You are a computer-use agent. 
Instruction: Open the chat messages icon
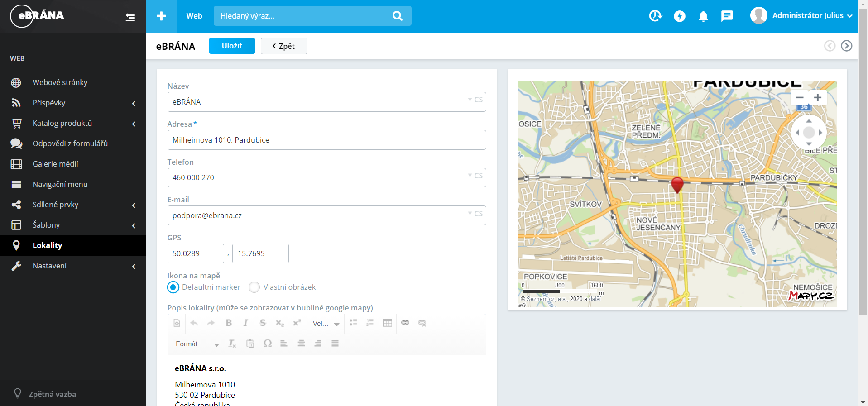727,16
